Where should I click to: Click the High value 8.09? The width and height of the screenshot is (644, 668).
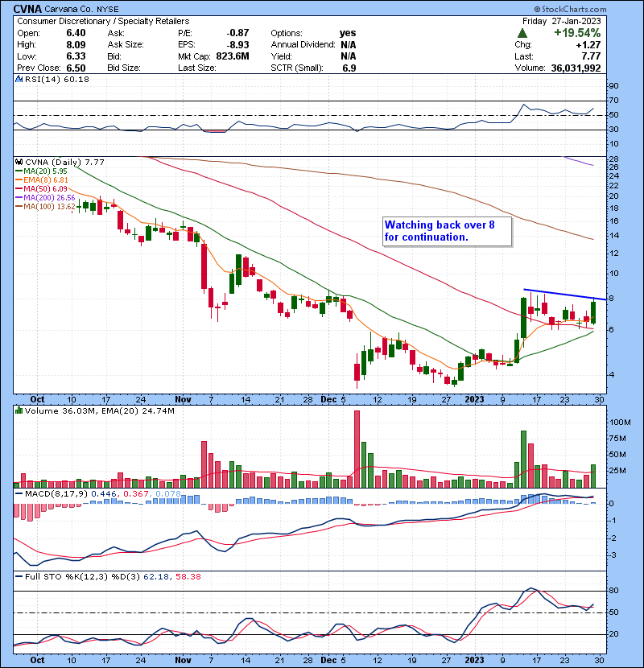click(76, 45)
